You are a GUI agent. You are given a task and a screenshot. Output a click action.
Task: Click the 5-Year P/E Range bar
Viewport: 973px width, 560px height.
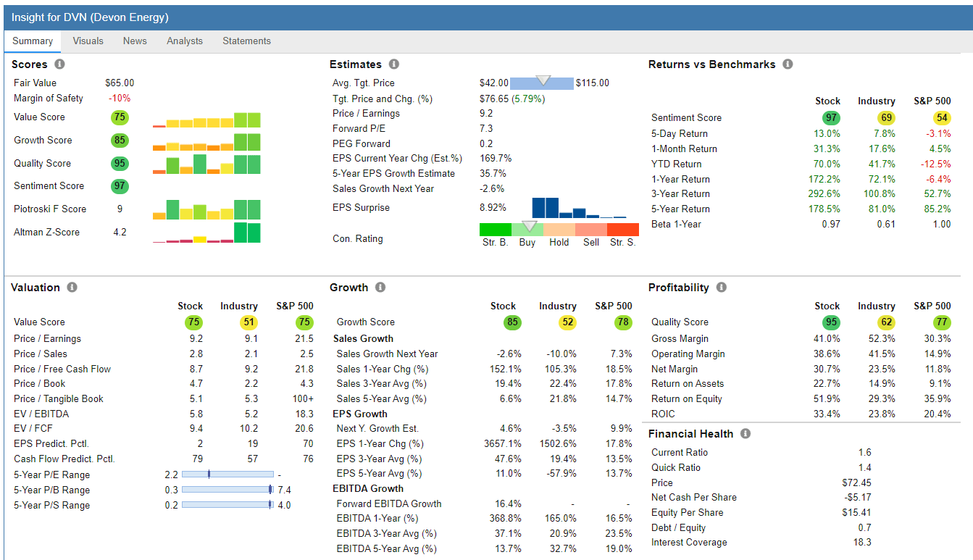(227, 475)
